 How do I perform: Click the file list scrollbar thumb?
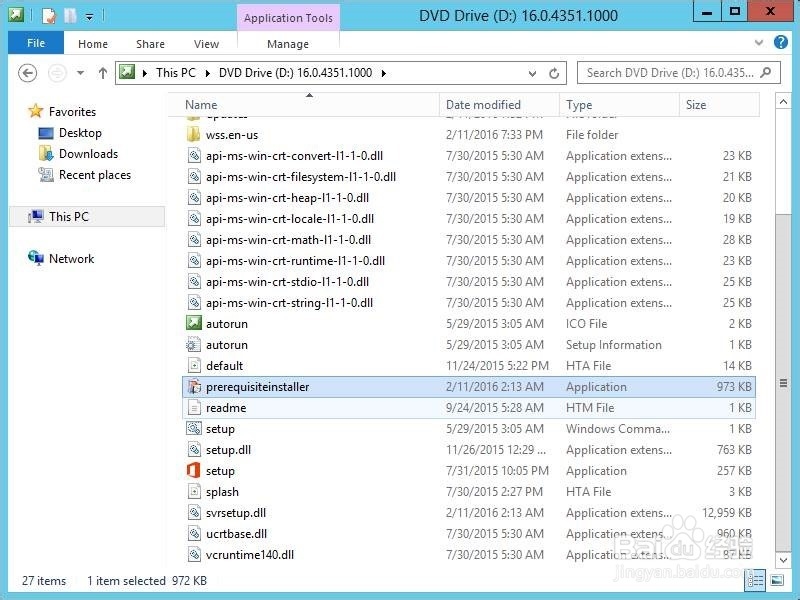pyautogui.click(x=783, y=383)
